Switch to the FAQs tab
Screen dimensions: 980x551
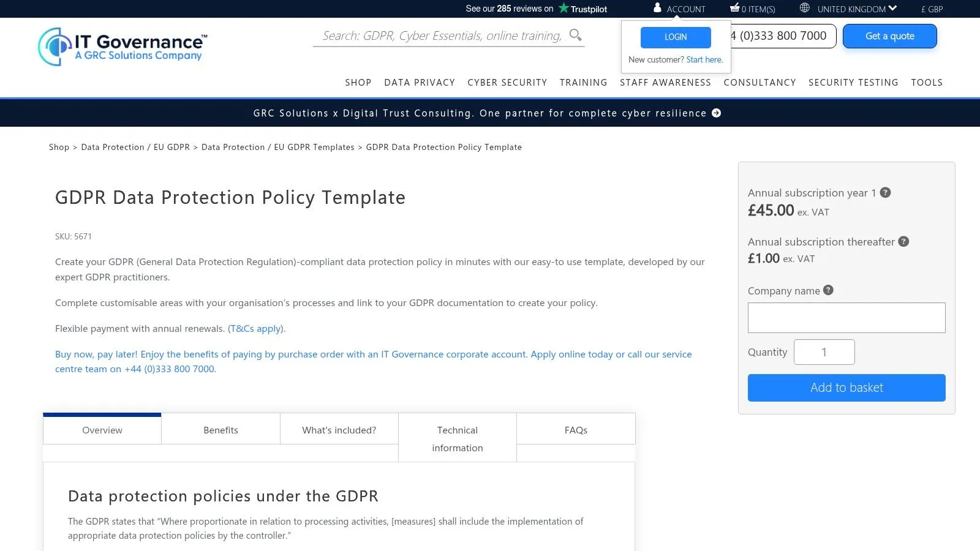coord(575,429)
